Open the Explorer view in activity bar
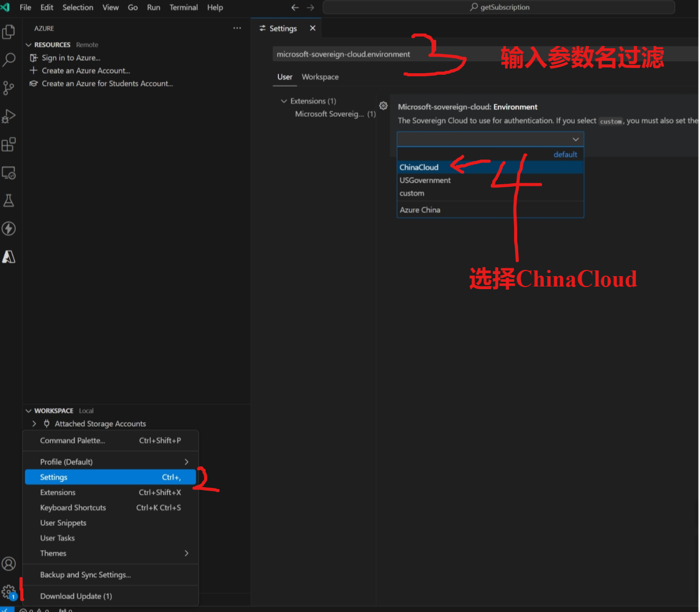The height and width of the screenshot is (612, 700). tap(9, 32)
